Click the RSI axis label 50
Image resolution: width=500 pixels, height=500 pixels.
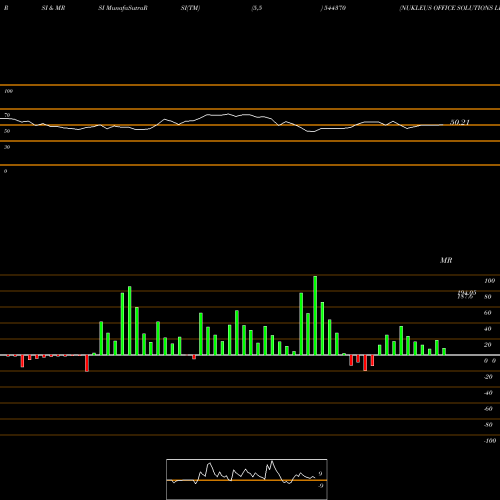[7, 131]
